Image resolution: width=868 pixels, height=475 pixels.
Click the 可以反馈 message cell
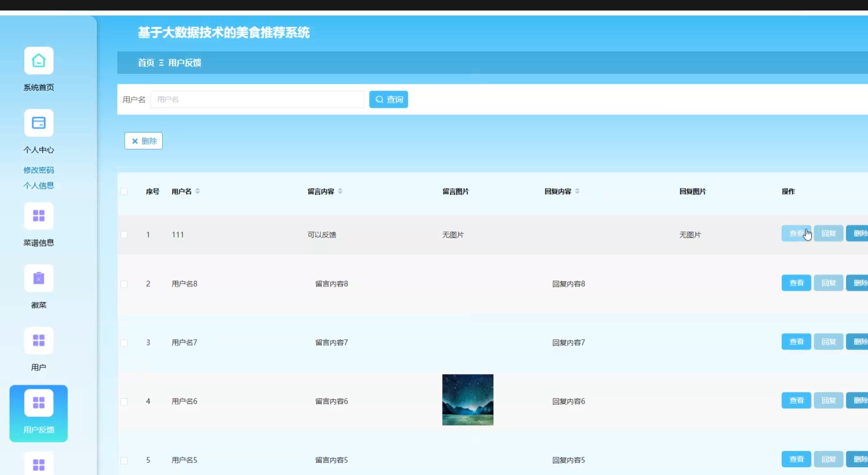[x=322, y=235]
